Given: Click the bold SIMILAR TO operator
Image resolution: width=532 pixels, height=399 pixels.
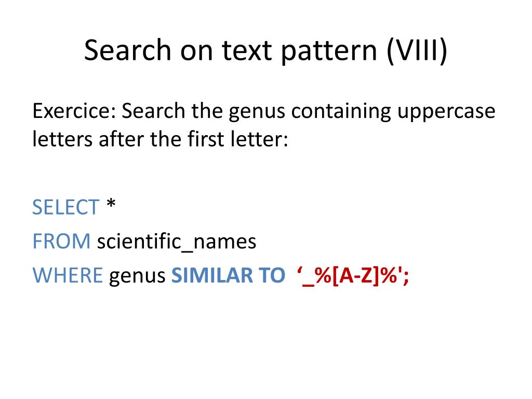Looking at the screenshot, I should 228,275.
